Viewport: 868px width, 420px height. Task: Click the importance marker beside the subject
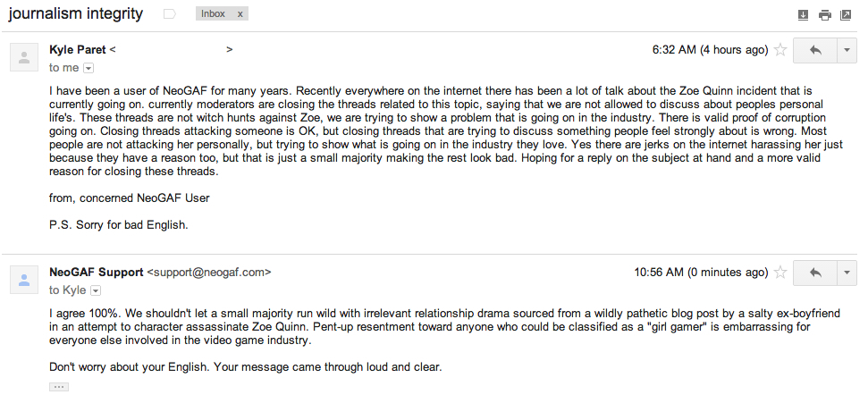(x=170, y=14)
